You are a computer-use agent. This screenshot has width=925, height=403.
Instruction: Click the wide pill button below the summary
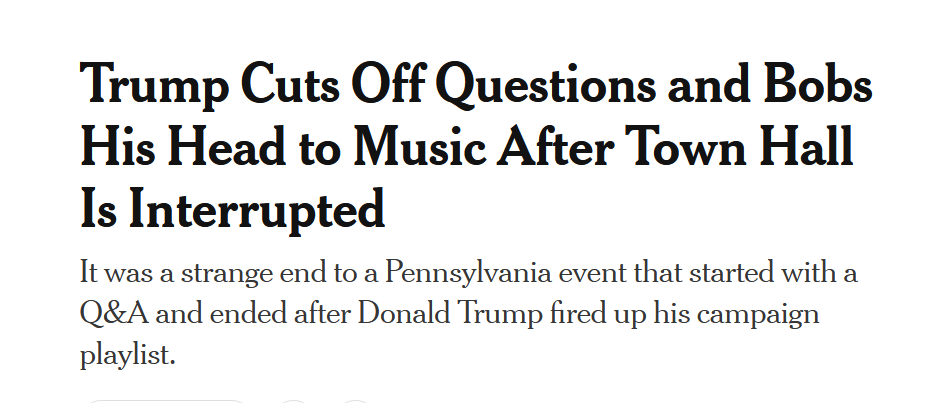[x=165, y=401]
